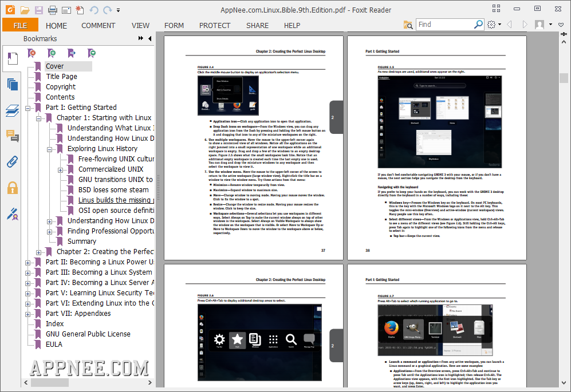Open the SHARE ribbon tab

[258, 26]
